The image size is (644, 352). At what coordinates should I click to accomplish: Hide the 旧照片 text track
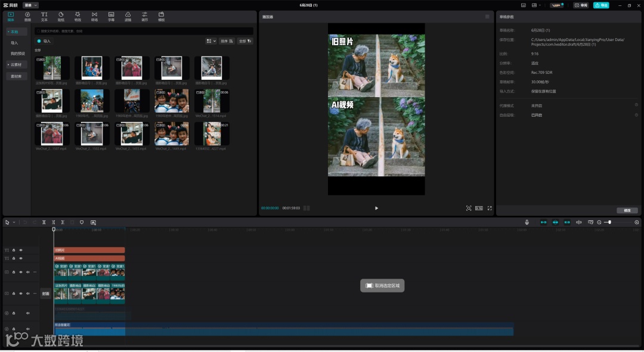click(20, 250)
